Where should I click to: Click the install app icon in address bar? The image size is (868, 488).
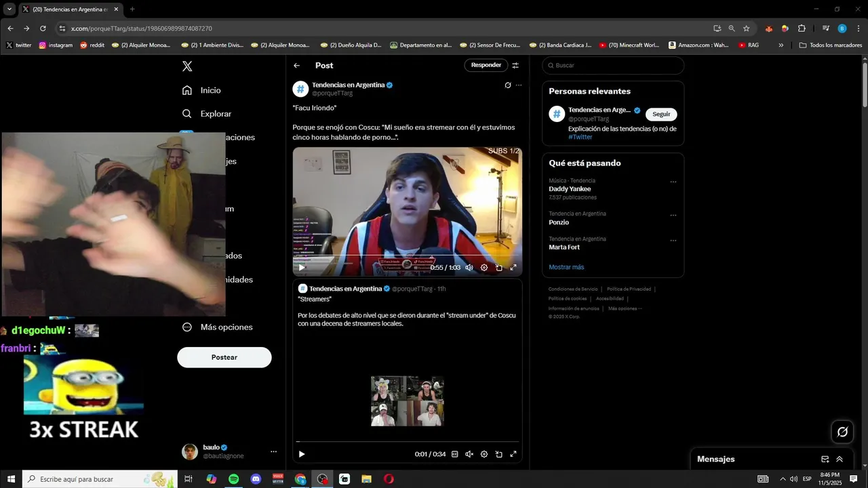pyautogui.click(x=717, y=28)
